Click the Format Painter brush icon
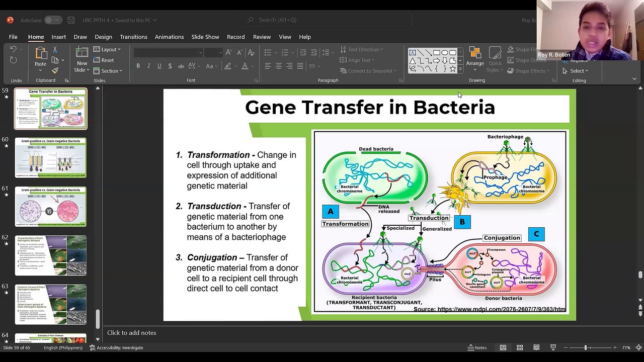 click(55, 70)
